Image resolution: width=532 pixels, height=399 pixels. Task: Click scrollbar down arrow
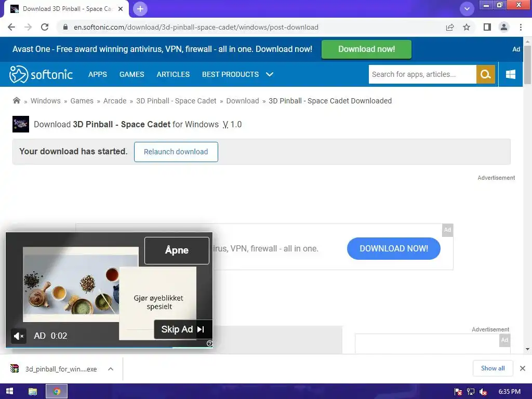527,349
